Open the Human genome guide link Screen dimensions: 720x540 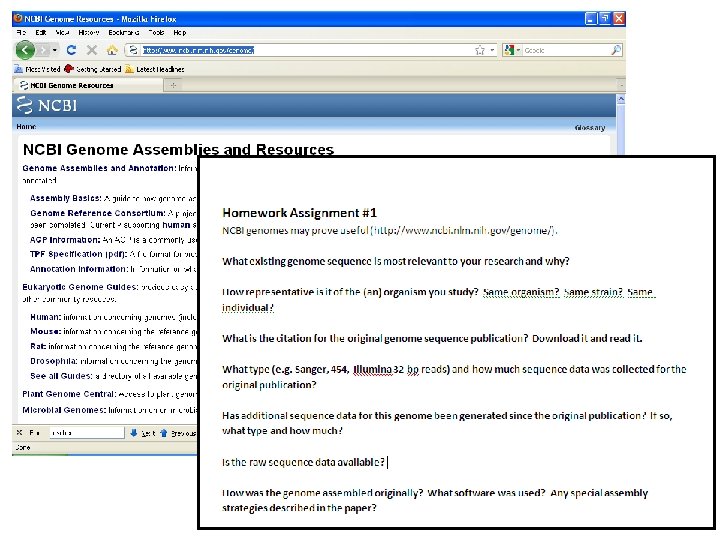tap(45, 317)
